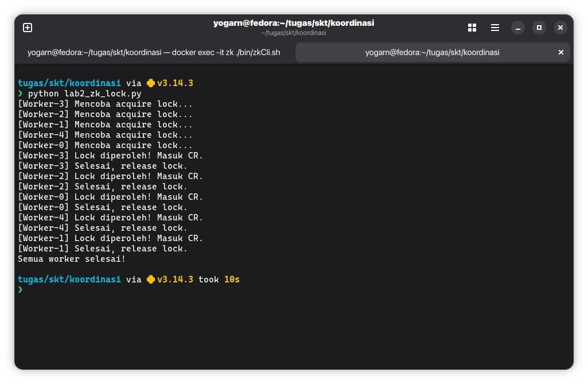
Task: Click the window title yogarn@fedora:~/tugas/skt/koordinasi
Action: (x=294, y=24)
